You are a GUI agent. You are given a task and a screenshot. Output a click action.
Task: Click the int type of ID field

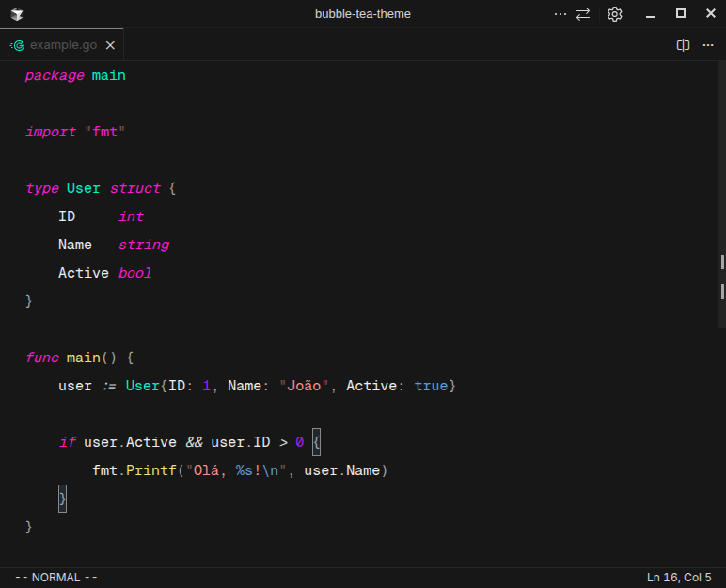click(x=131, y=216)
